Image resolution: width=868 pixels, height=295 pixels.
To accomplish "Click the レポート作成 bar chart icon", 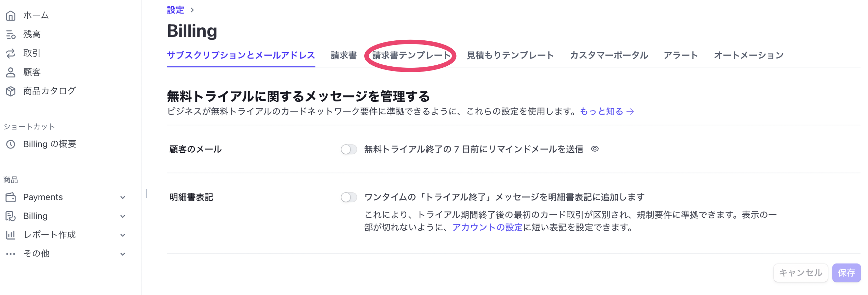I will [x=11, y=235].
